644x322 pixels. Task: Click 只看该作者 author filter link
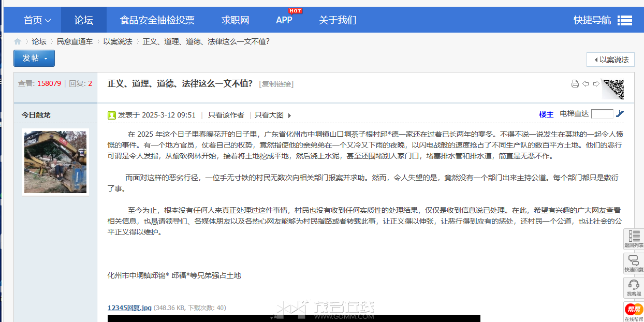tap(226, 115)
